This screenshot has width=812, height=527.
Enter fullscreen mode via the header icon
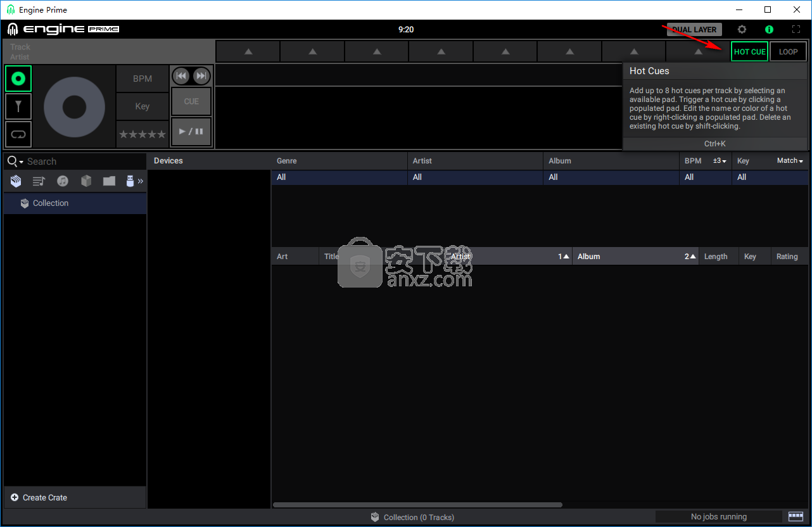coord(796,29)
